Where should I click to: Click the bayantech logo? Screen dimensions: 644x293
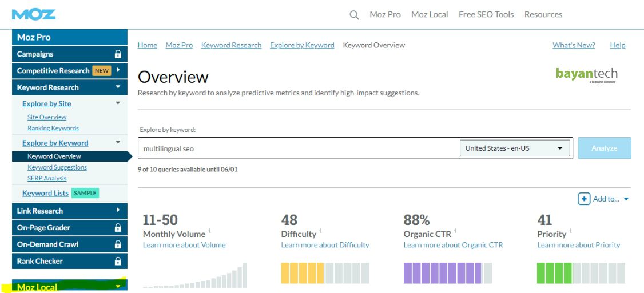[586, 75]
